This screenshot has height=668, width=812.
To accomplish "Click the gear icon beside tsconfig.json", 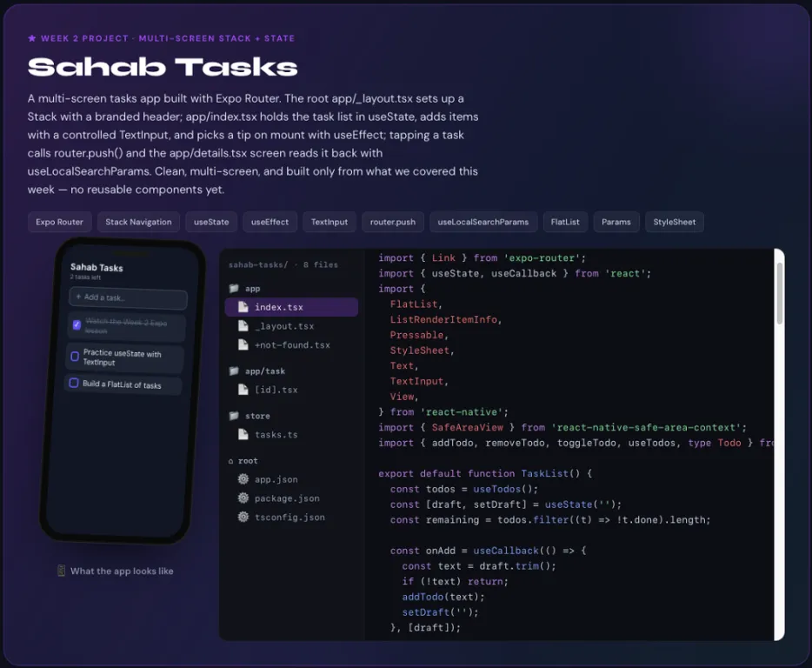I will pos(243,517).
